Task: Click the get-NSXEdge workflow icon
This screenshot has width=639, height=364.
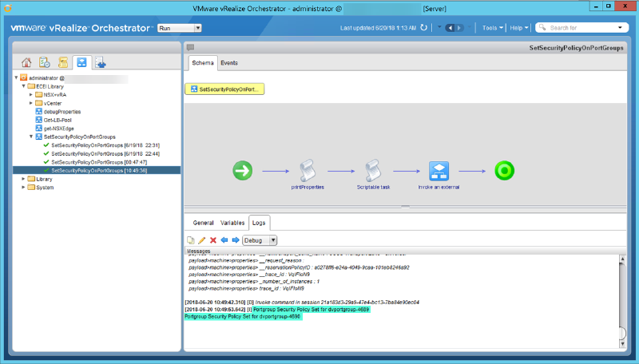Action: coord(38,129)
